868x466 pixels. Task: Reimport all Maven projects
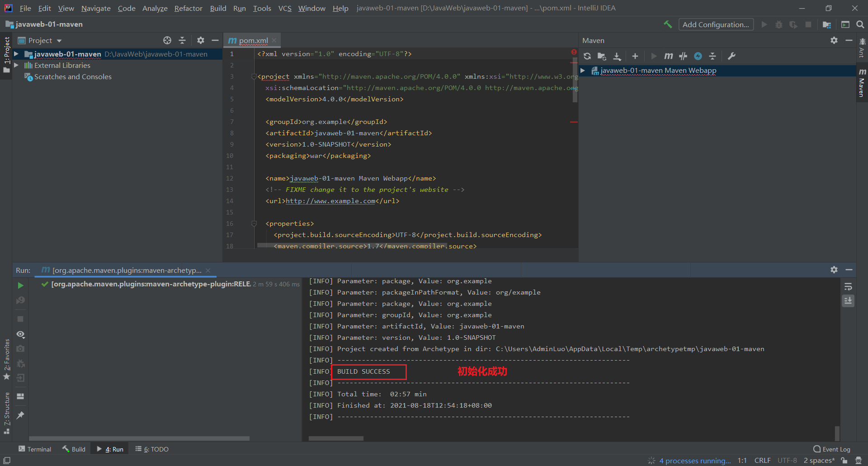[587, 56]
